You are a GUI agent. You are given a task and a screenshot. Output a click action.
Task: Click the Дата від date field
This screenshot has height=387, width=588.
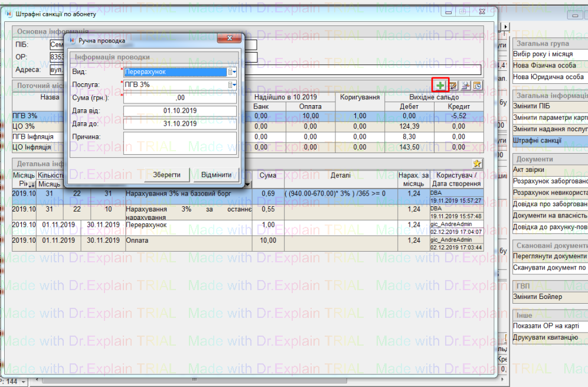(179, 110)
